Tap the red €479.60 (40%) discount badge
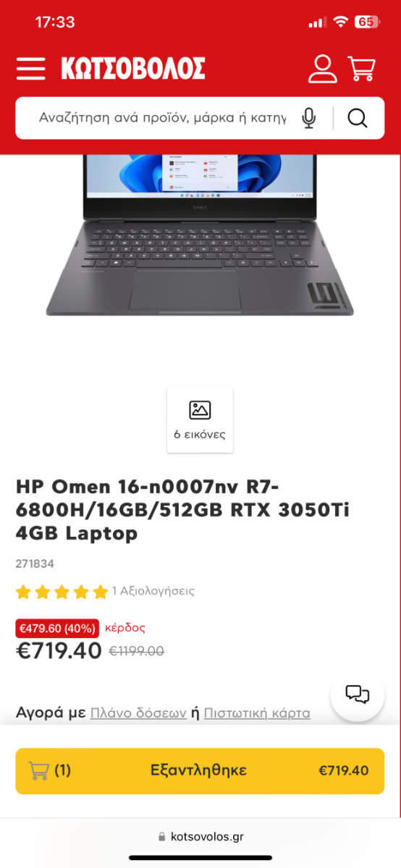 point(58,628)
